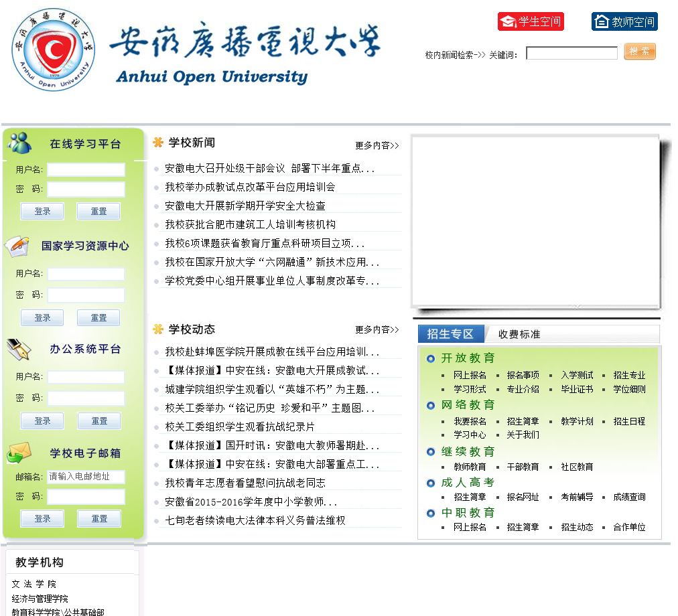Focus the 关键词 news search field

click(x=571, y=53)
